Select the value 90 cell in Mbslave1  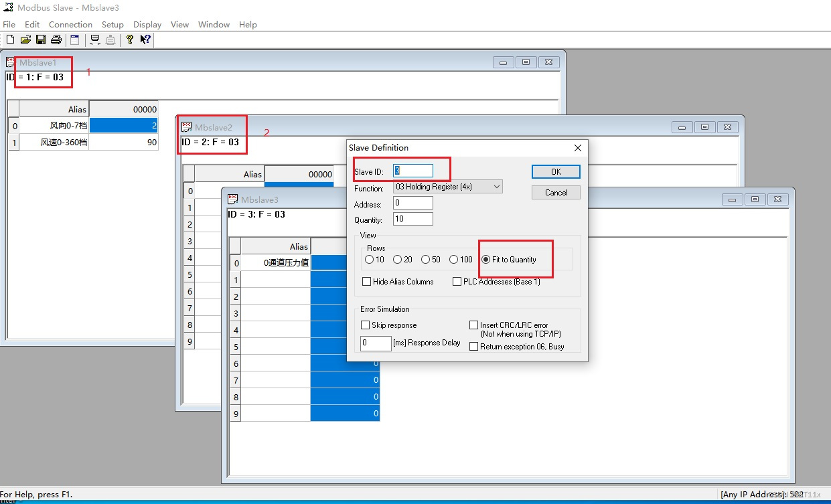(124, 142)
